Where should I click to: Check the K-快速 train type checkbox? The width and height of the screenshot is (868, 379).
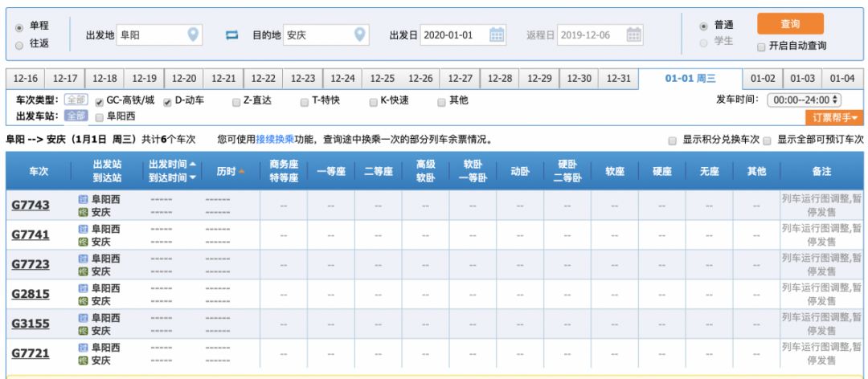374,102
